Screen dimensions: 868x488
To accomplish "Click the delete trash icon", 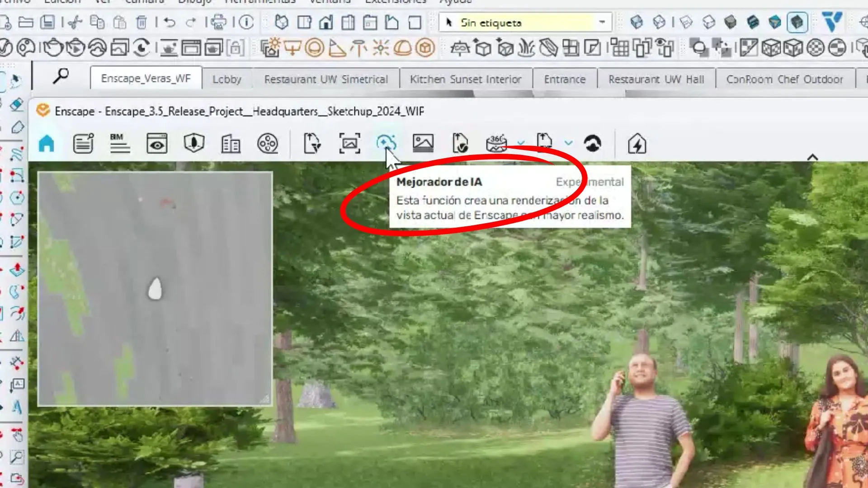I will tap(142, 22).
